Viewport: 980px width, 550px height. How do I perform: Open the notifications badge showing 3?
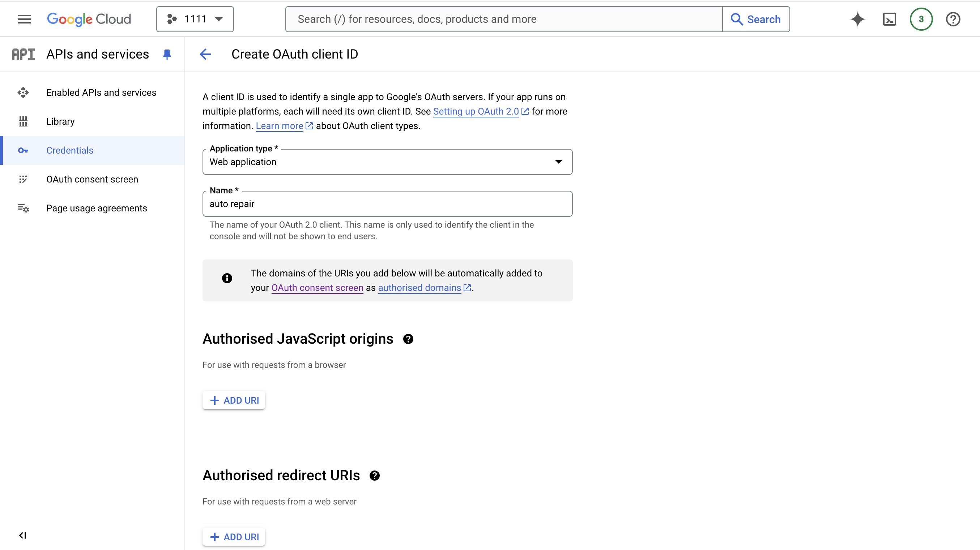point(921,19)
